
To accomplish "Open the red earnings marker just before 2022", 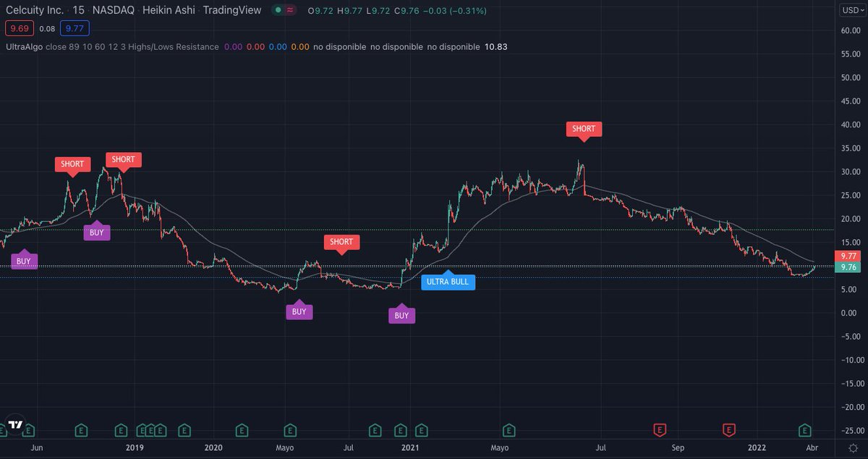I will tap(728, 430).
